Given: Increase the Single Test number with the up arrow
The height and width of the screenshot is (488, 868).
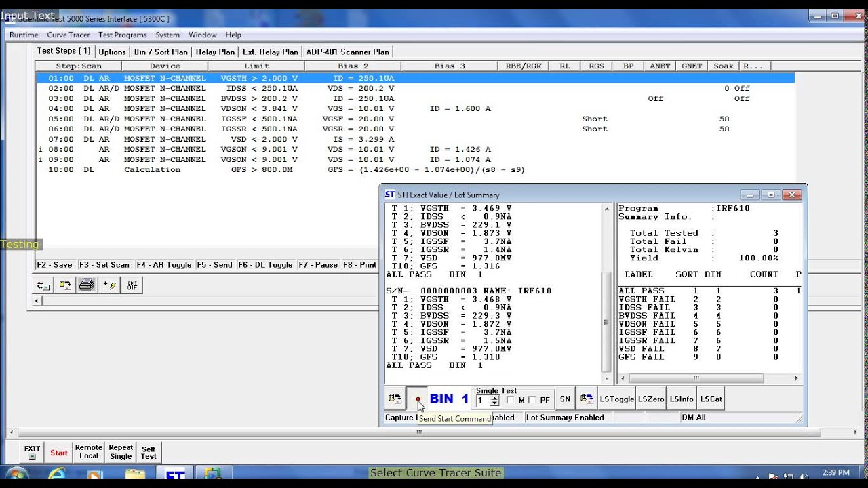Looking at the screenshot, I should click(x=494, y=398).
